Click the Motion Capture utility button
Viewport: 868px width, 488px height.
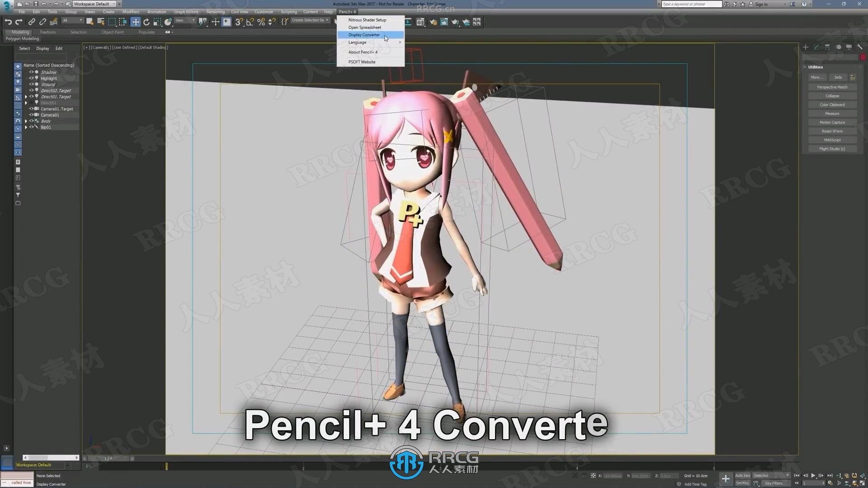832,122
